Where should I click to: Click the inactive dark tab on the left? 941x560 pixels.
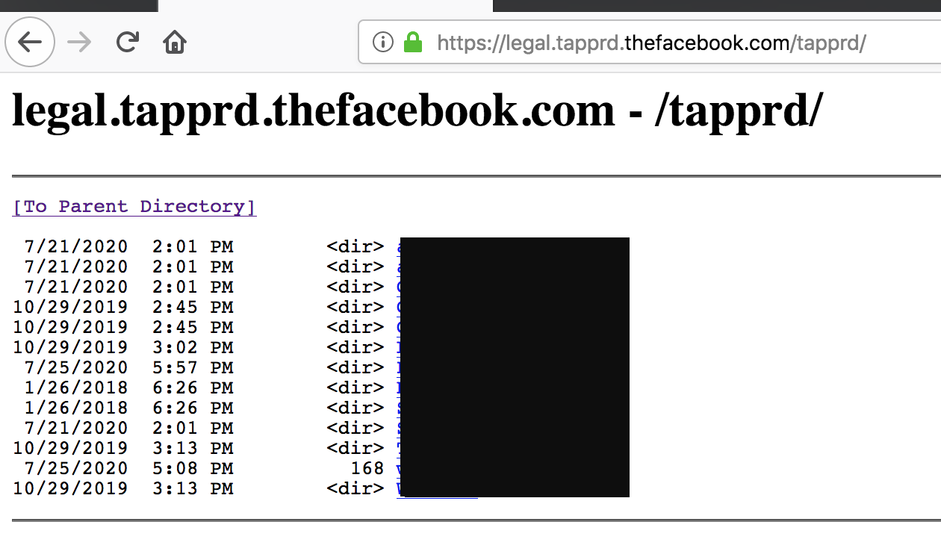[x=78, y=6]
